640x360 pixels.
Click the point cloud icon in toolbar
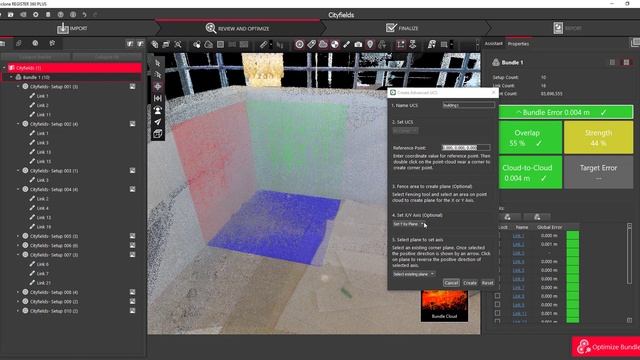coord(323,44)
